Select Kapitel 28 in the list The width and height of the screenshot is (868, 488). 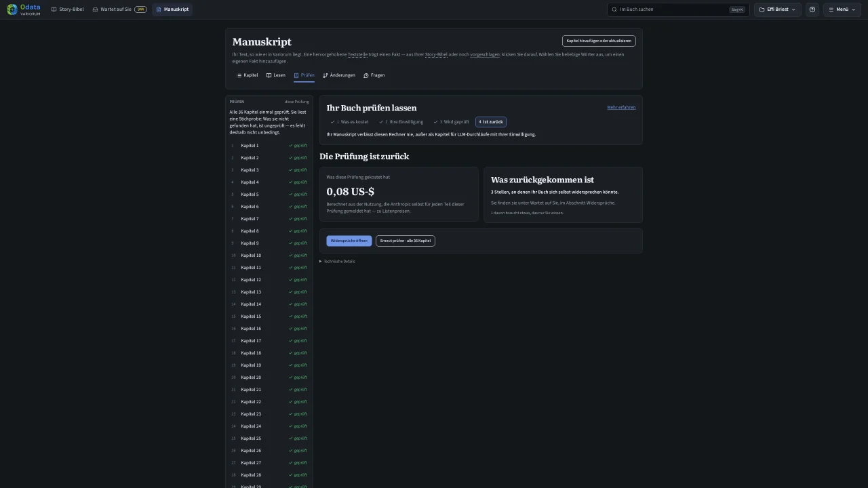[269, 475]
